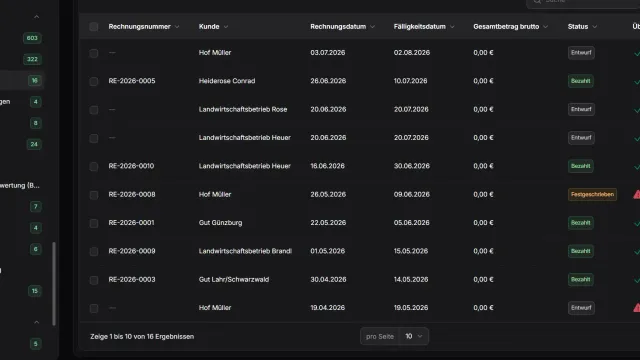The image size is (640, 360).
Task: Click customer Gut Günzburg
Action: (x=220, y=223)
